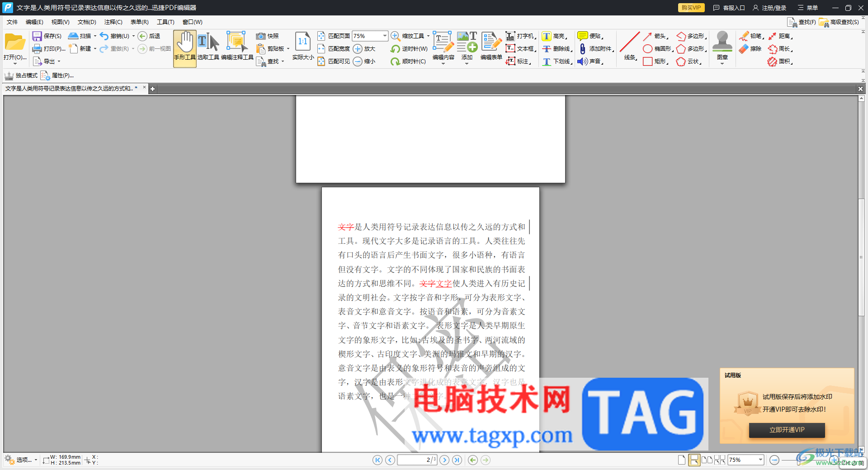Select the Eraser tool 擦除
868x470 pixels.
750,49
